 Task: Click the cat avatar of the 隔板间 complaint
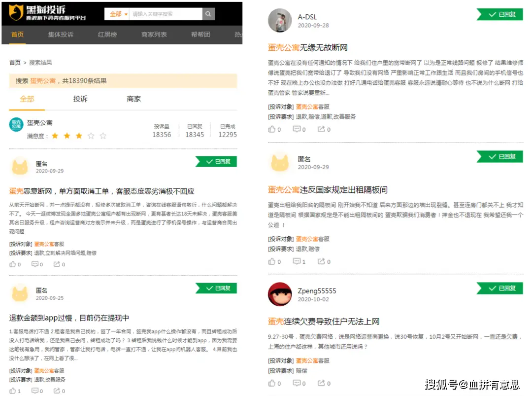pyautogui.click(x=280, y=162)
